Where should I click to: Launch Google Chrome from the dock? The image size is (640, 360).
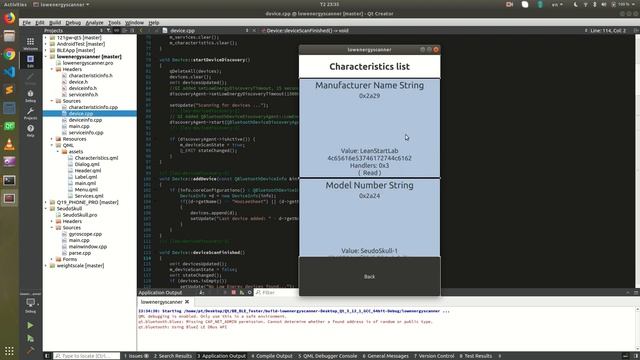9,54
